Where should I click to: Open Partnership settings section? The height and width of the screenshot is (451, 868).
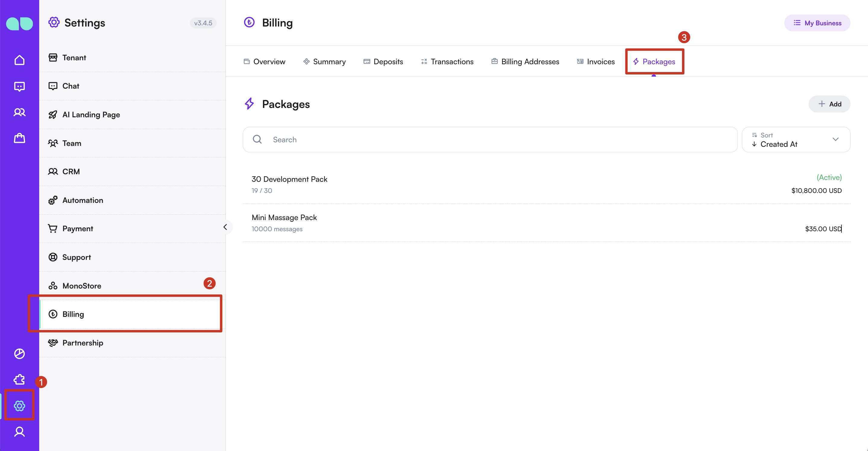click(x=83, y=343)
